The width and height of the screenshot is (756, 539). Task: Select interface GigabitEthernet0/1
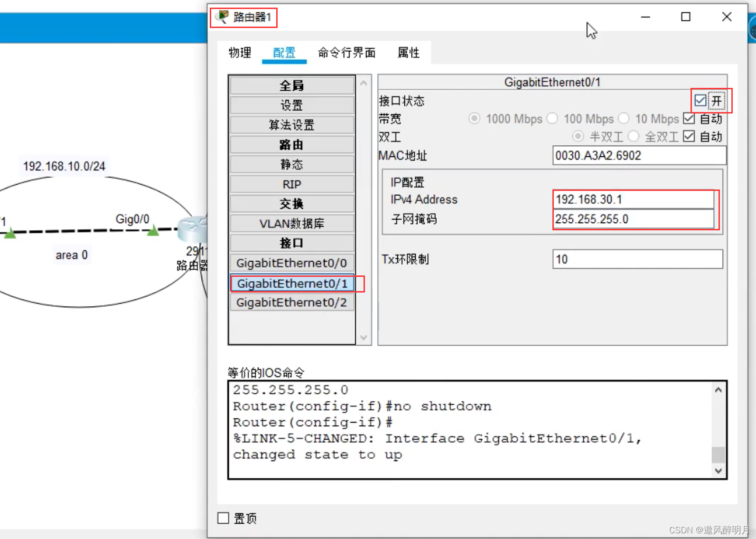[292, 284]
